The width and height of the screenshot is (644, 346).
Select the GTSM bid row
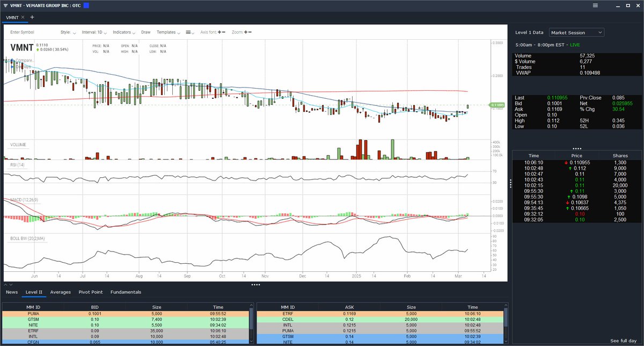(126, 319)
